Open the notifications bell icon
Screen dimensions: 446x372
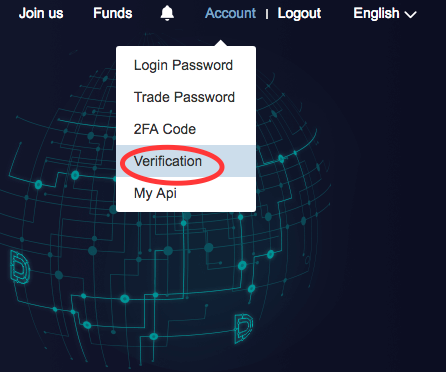click(167, 14)
